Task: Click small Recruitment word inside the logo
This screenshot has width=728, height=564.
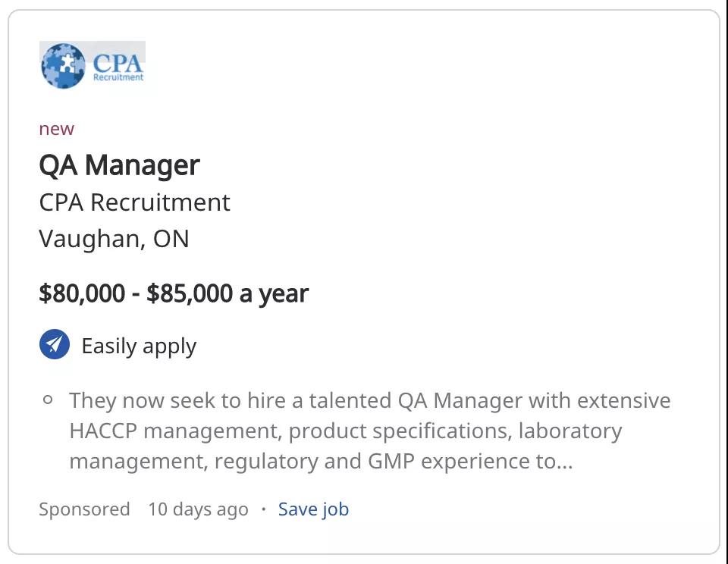Action: (x=118, y=77)
